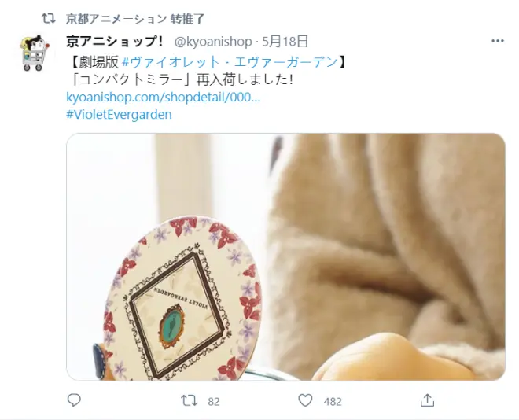
Task: Click the fluffy beige fabric in photo
Action: 391,232
